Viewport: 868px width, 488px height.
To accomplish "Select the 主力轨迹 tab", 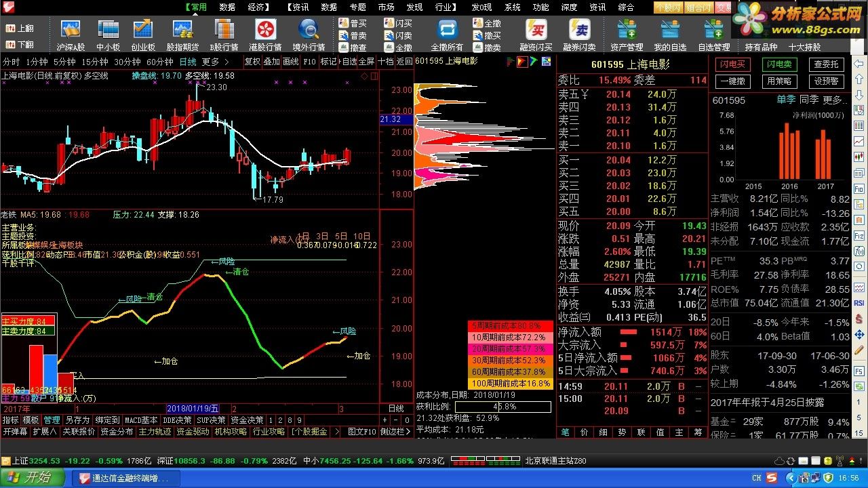I will 155,431.
